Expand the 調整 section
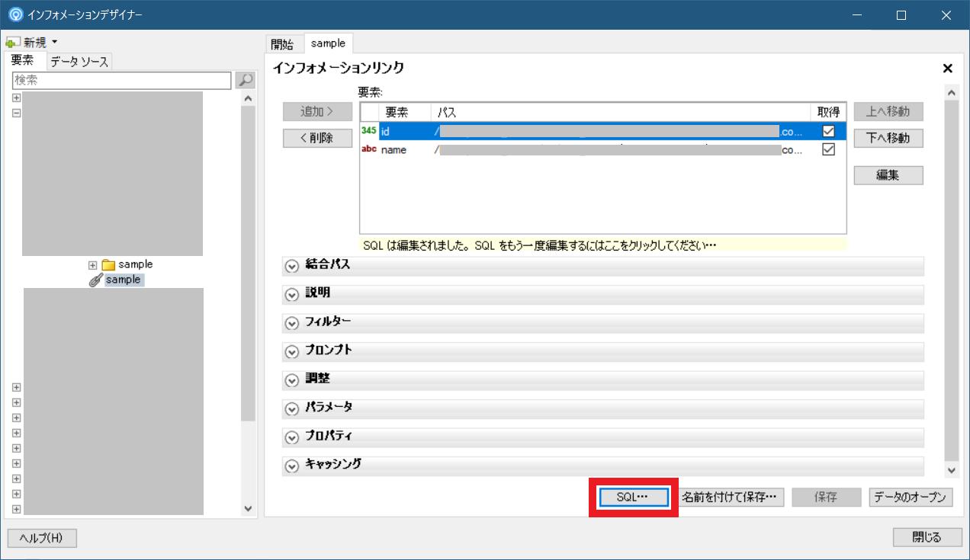This screenshot has height=560, width=970. [x=291, y=380]
